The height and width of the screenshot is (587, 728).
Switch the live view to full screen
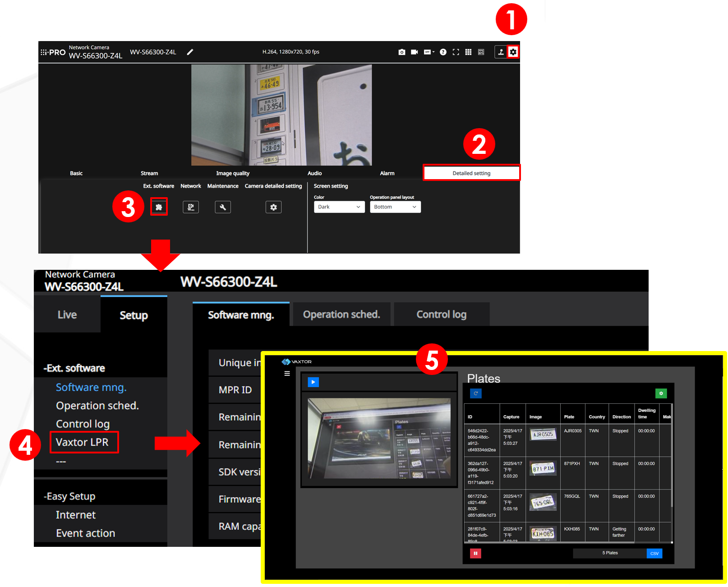456,52
